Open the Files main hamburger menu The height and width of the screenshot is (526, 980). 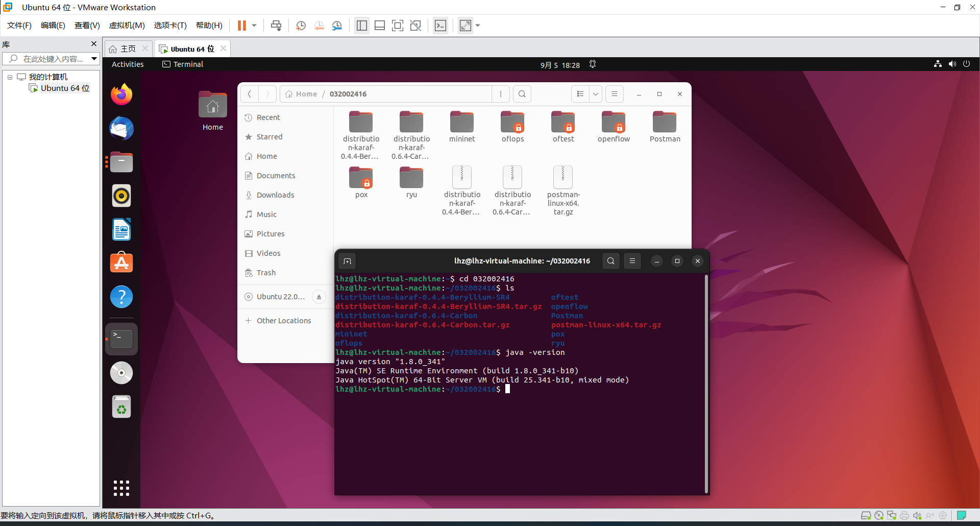pos(615,94)
